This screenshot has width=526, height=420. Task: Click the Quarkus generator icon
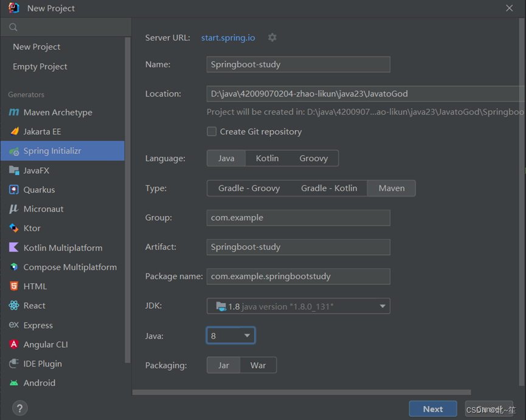coord(14,190)
